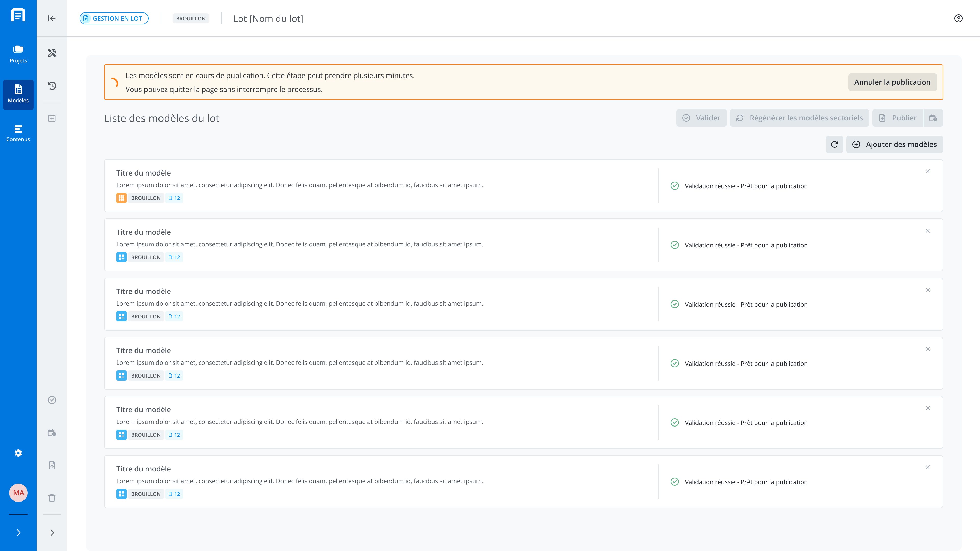Screen dimensions: 980x551
Task: Collapse the secondary sidebar with the arrow icon
Action: tap(52, 18)
